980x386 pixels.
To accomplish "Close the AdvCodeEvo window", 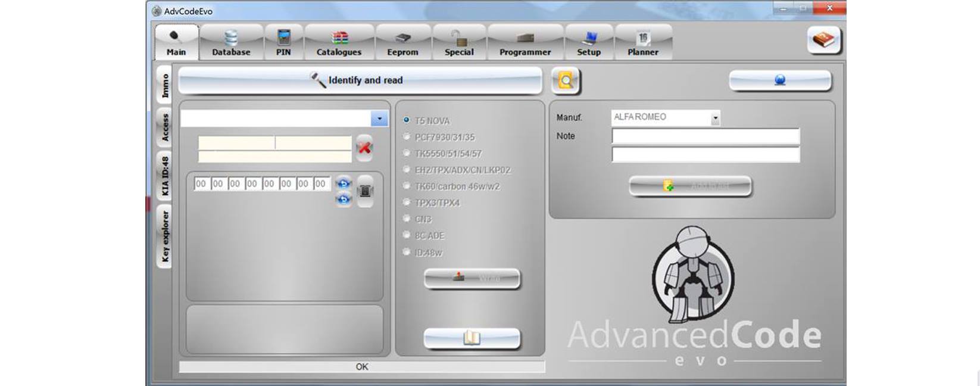I will coord(830,8).
